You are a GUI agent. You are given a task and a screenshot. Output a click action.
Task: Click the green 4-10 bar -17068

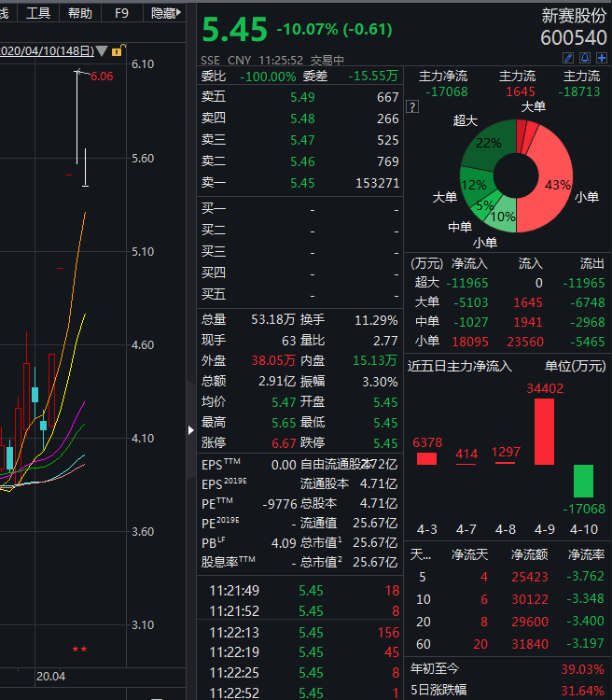583,481
